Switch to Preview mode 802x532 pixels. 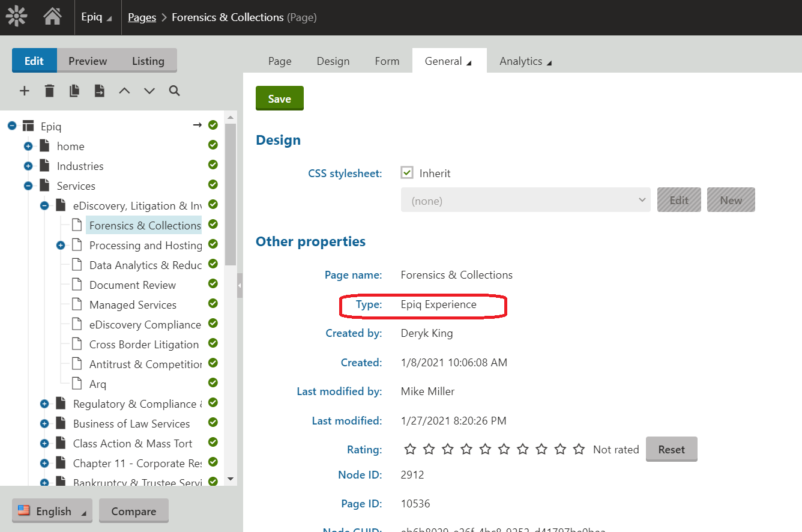click(88, 61)
